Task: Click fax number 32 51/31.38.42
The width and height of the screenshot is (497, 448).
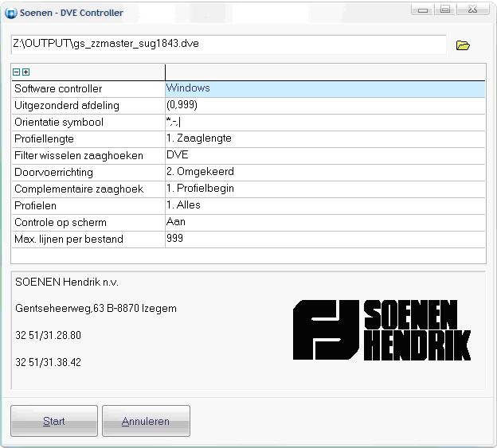Action: 48,362
